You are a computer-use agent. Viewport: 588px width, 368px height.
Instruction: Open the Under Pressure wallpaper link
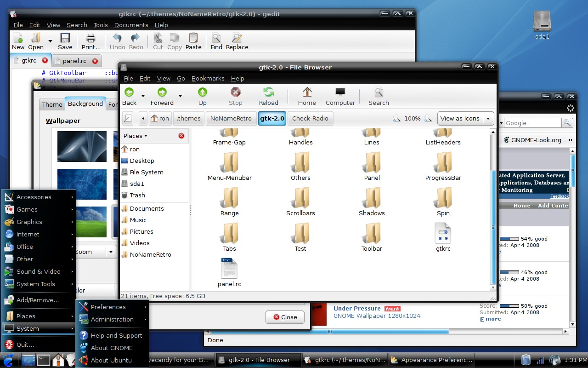tap(357, 308)
